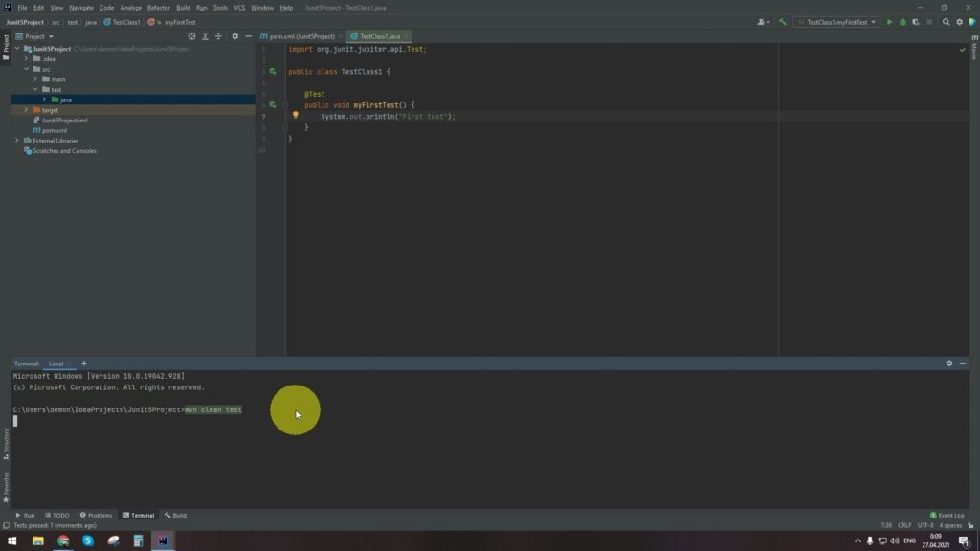980x551 pixels.
Task: Open the Refactor menu
Action: pyautogui.click(x=158, y=8)
